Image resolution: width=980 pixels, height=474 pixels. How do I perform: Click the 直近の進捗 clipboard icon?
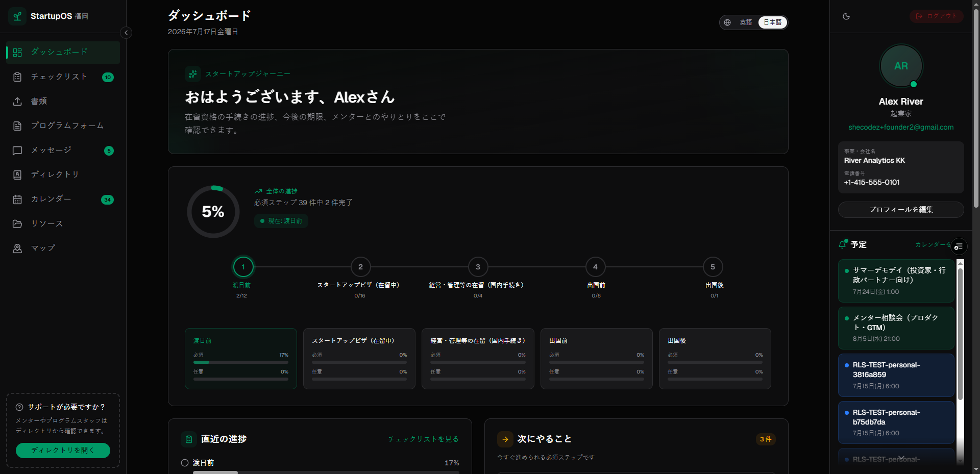click(189, 439)
